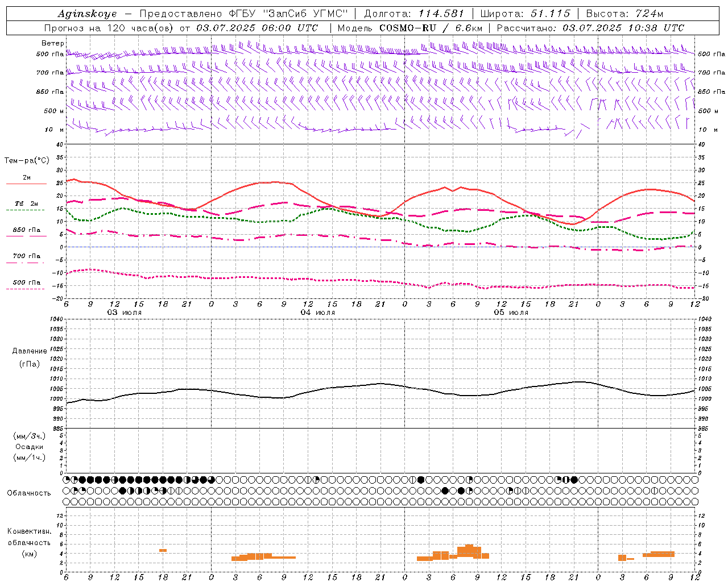Image resolution: width=728 pixels, height=582 pixels.
Task: Click the small orange bar at 18h, 03 июля
Action: coord(163,550)
